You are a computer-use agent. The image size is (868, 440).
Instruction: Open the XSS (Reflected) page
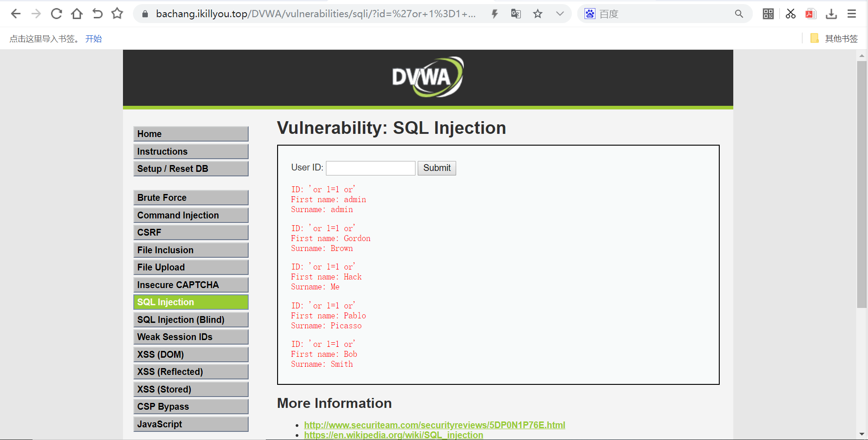coord(191,372)
